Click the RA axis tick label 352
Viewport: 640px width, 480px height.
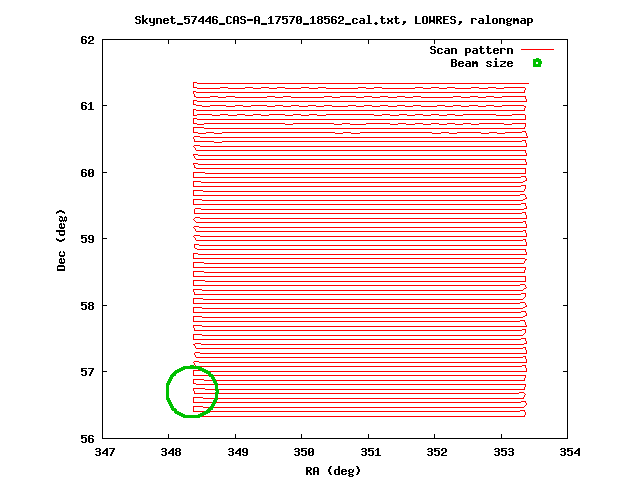click(437, 452)
